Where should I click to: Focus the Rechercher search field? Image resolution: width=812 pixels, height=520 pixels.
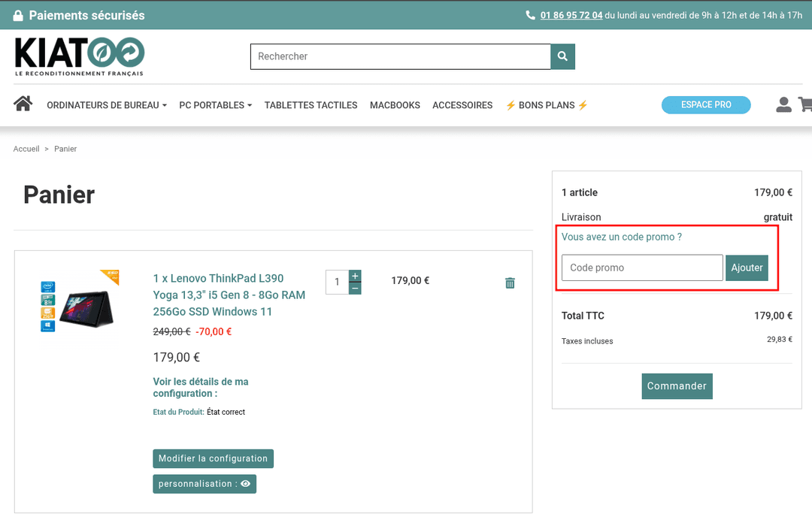coord(400,56)
